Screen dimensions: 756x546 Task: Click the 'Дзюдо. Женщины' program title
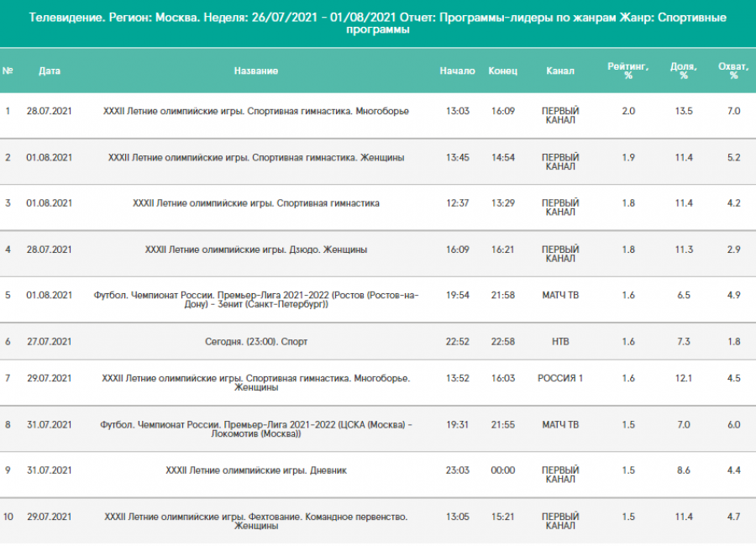point(255,249)
